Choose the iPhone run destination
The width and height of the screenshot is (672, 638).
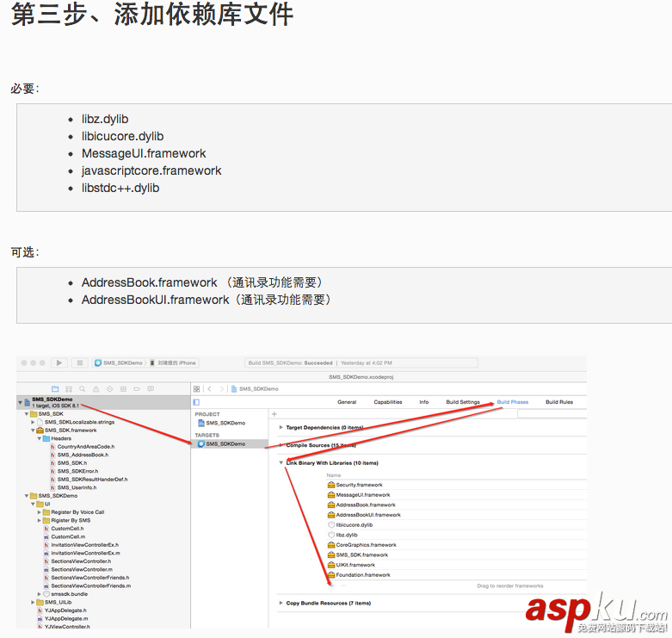(173, 362)
